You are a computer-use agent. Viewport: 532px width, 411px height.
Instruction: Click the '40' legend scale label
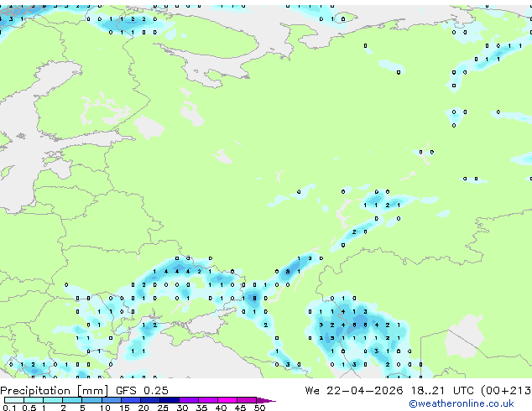[x=221, y=408]
